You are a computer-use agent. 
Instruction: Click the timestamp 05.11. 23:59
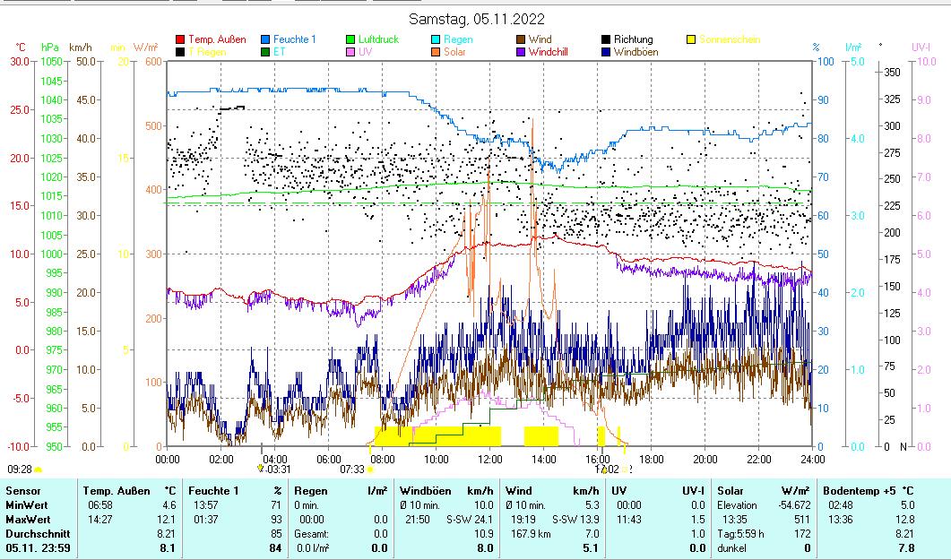39,548
